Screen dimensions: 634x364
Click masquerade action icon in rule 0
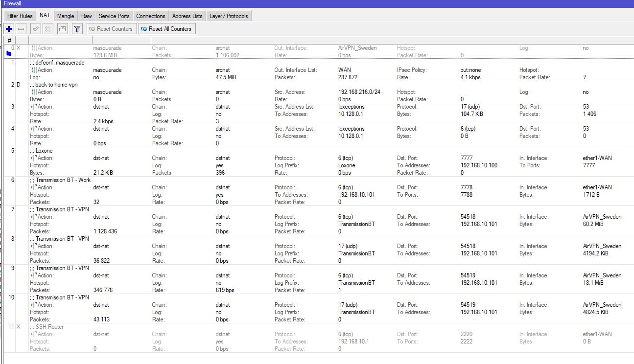[x=33, y=48]
